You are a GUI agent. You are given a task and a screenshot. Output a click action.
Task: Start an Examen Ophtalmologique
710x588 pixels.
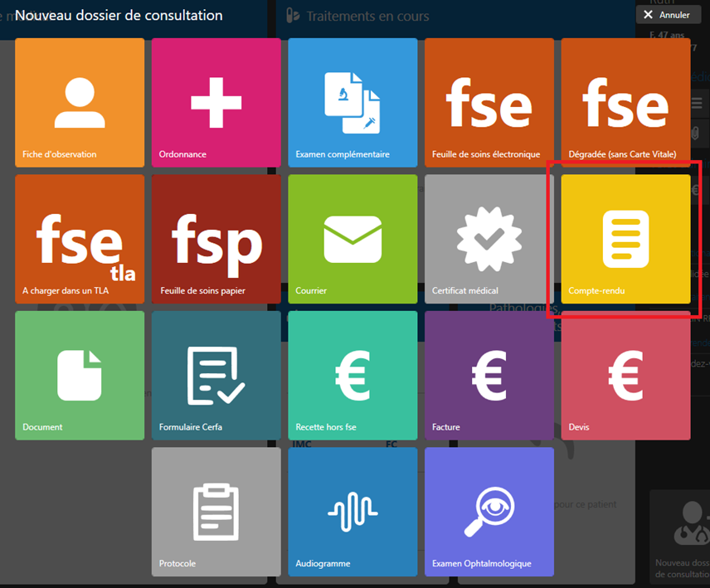[489, 512]
